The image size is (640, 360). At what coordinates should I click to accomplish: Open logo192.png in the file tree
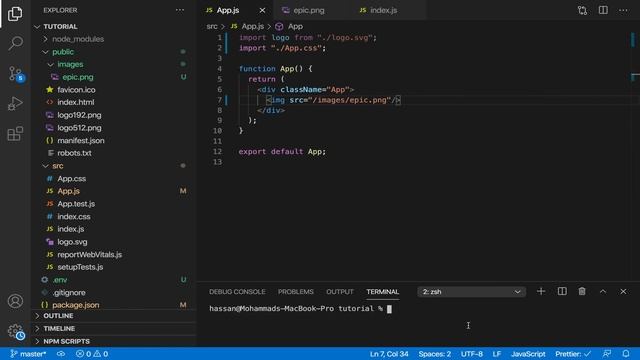113,115
